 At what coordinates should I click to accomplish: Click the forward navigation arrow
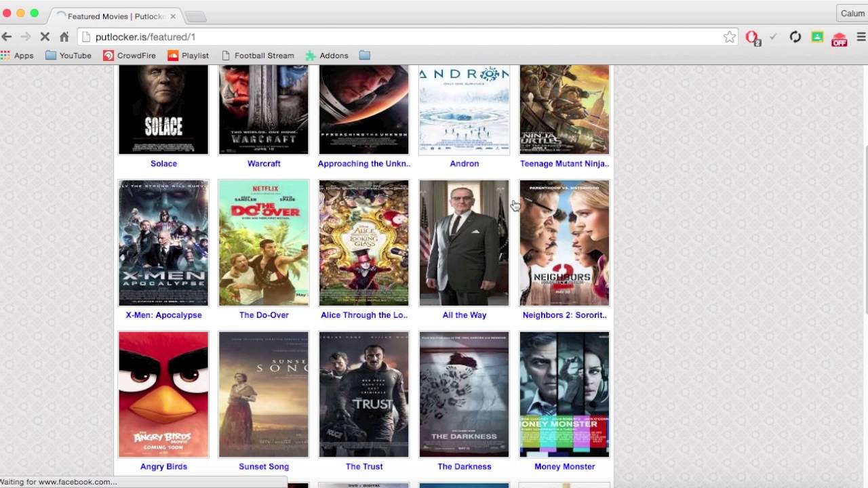pyautogui.click(x=26, y=37)
